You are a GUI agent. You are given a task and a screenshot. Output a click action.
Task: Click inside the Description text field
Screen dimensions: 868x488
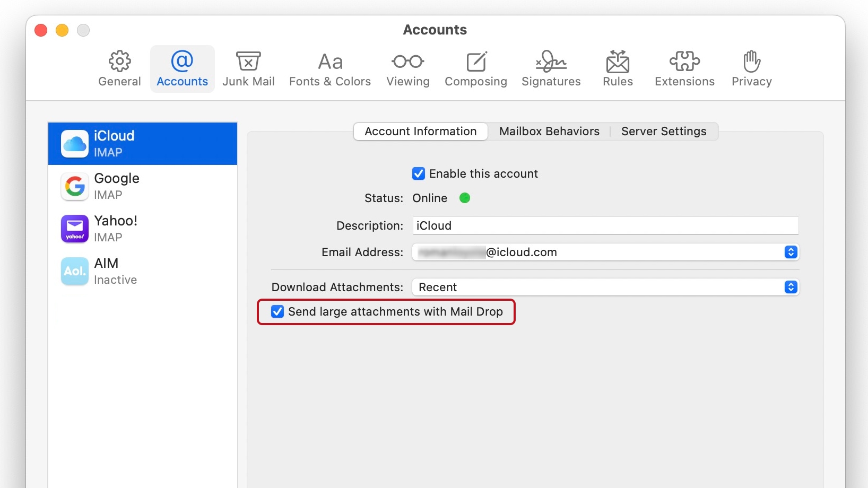point(605,225)
